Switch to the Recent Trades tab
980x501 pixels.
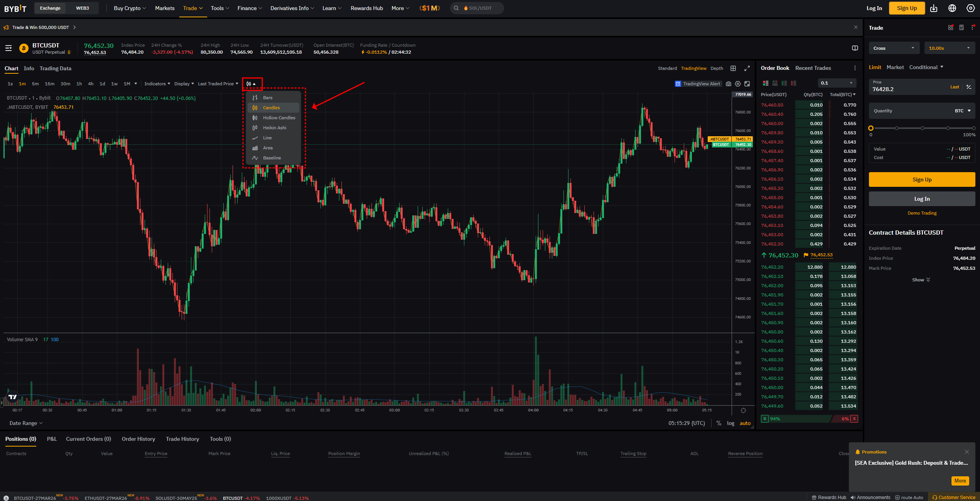pos(813,68)
